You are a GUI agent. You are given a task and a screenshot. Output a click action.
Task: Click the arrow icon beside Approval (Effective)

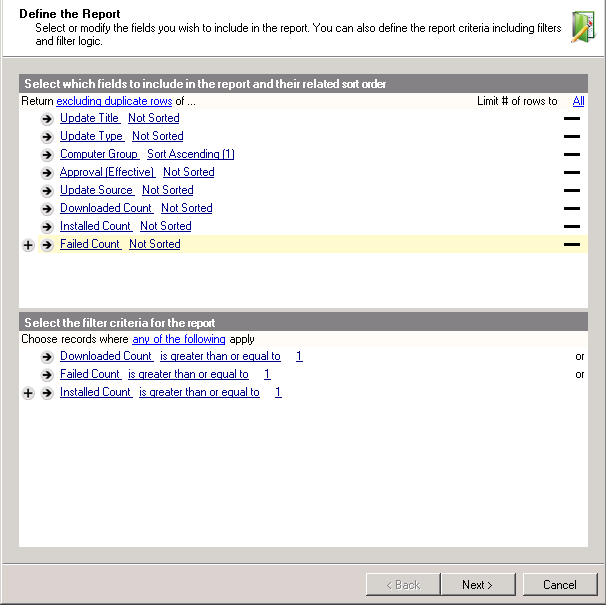[x=47, y=172]
